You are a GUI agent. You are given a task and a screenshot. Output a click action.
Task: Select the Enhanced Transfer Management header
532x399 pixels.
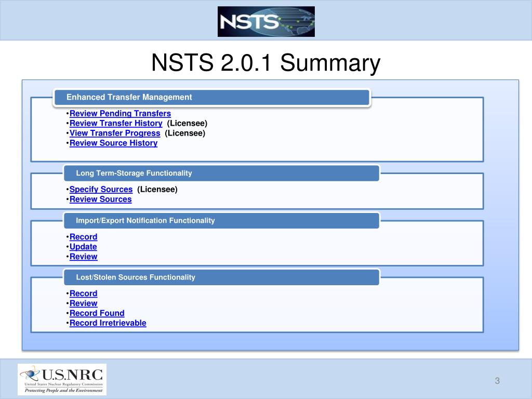point(212,97)
